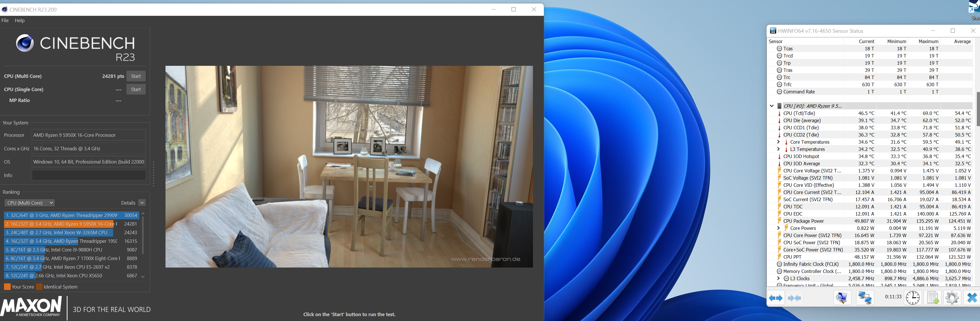Click HWiNFO expand columns arrows icon
Image resolution: width=980 pixels, height=321 pixels.
point(776,298)
